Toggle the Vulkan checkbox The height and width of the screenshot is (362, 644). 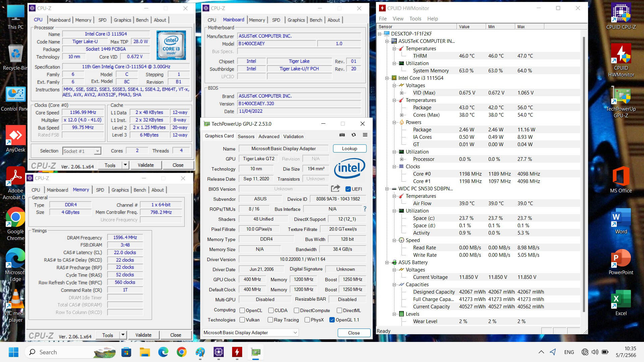click(x=242, y=320)
